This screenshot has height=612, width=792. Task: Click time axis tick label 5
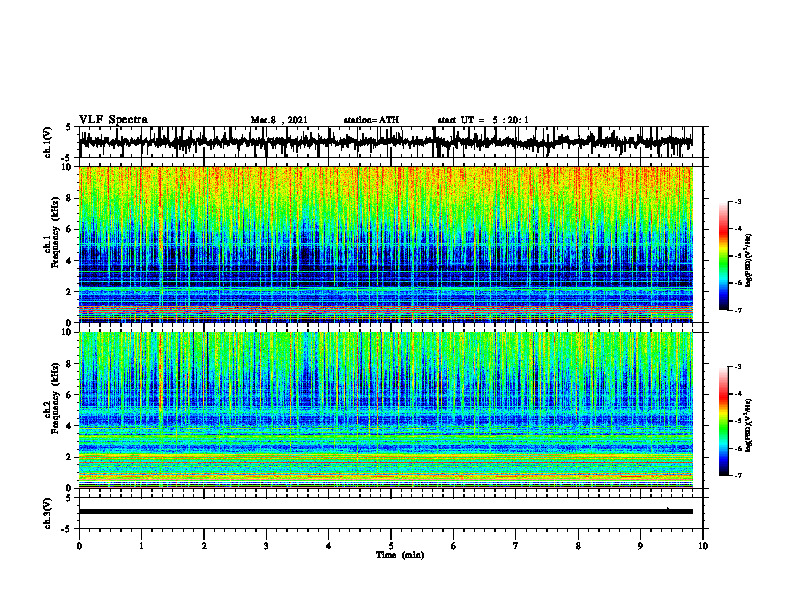[x=391, y=546]
